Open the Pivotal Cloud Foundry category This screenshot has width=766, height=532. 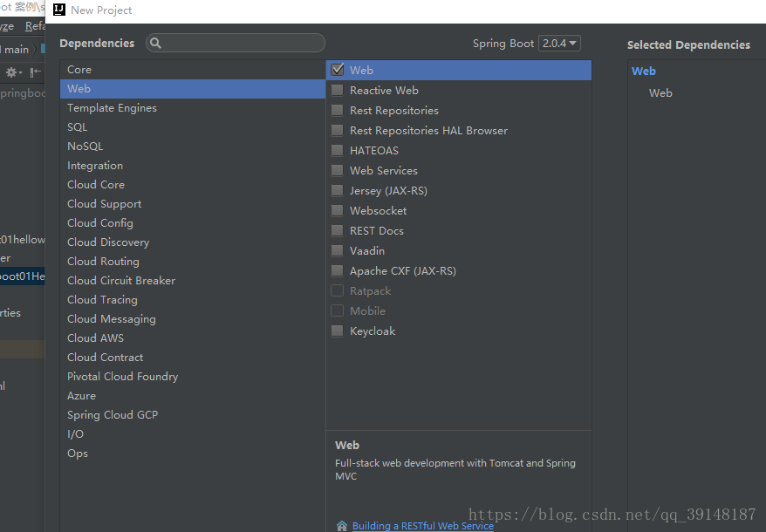pos(193,376)
